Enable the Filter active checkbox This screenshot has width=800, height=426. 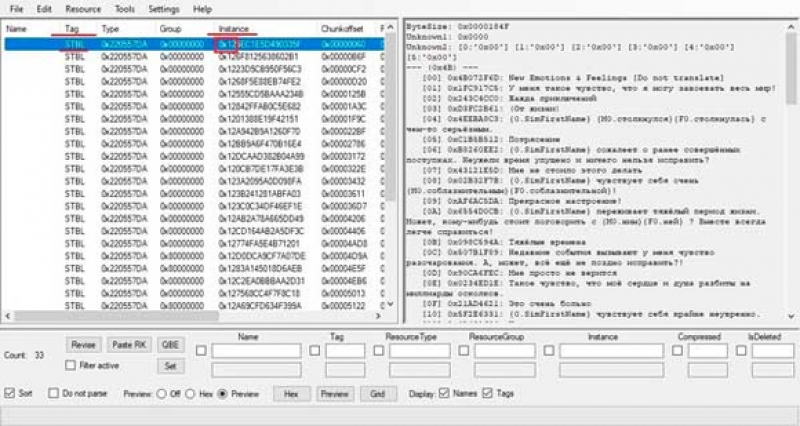[70, 366]
